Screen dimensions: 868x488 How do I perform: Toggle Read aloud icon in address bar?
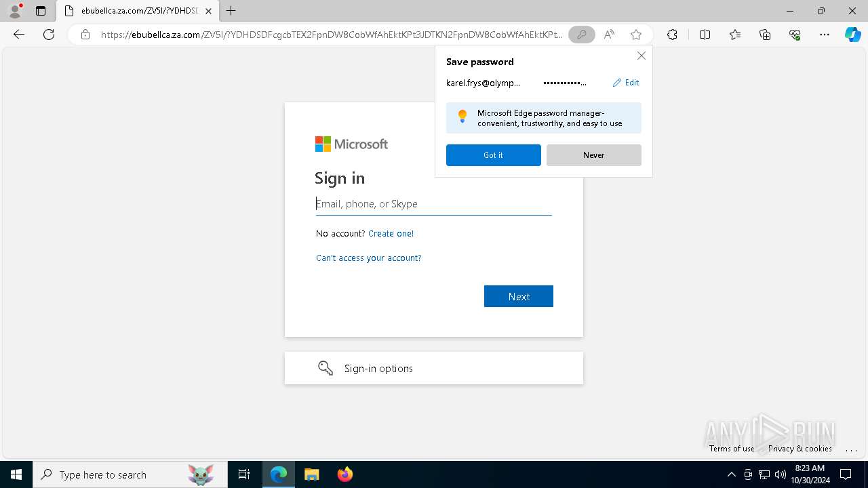(x=609, y=35)
